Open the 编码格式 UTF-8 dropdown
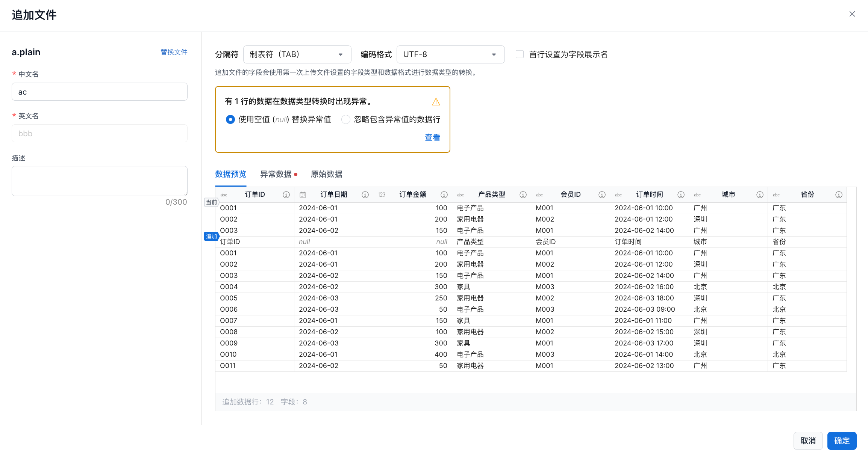Viewport: 868px width, 454px height. [x=450, y=54]
